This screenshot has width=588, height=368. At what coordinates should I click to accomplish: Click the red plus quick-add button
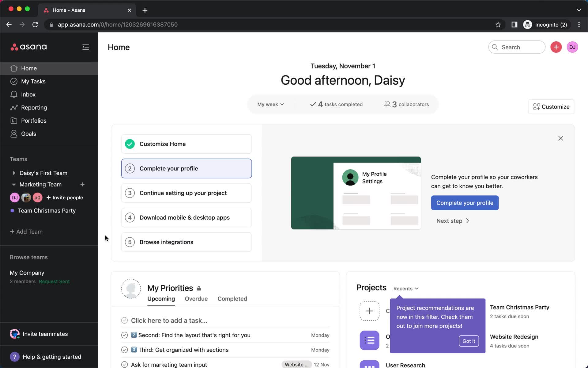(556, 47)
